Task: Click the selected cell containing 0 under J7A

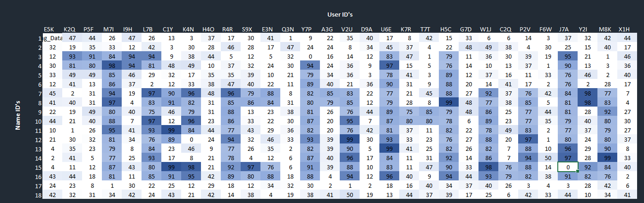Action: coord(567,167)
